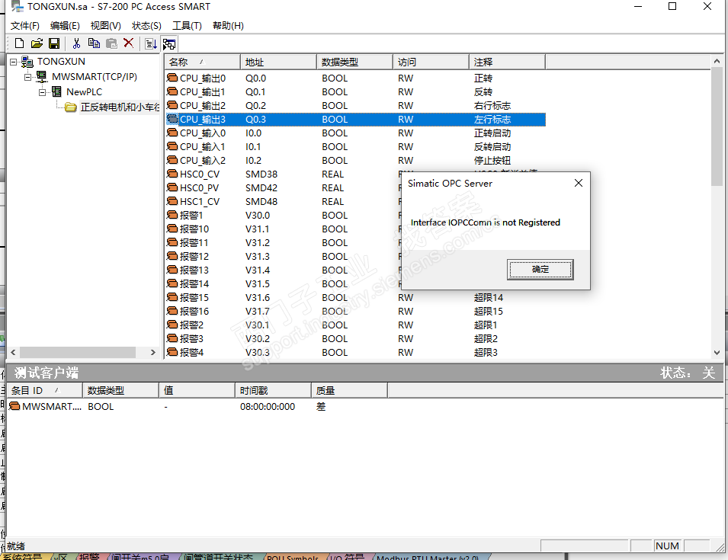Click address cell SMD42

tap(261, 188)
